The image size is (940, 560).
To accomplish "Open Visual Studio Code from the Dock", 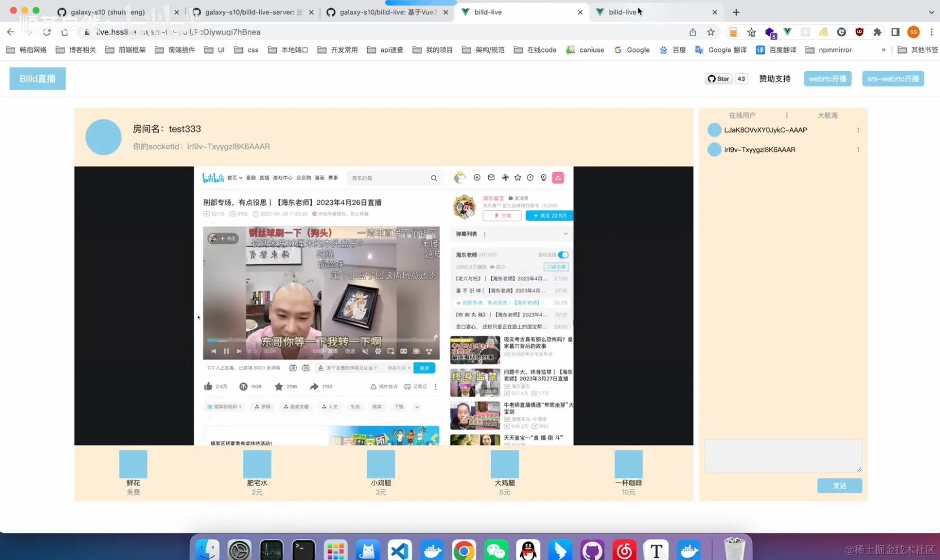I will coord(399,550).
